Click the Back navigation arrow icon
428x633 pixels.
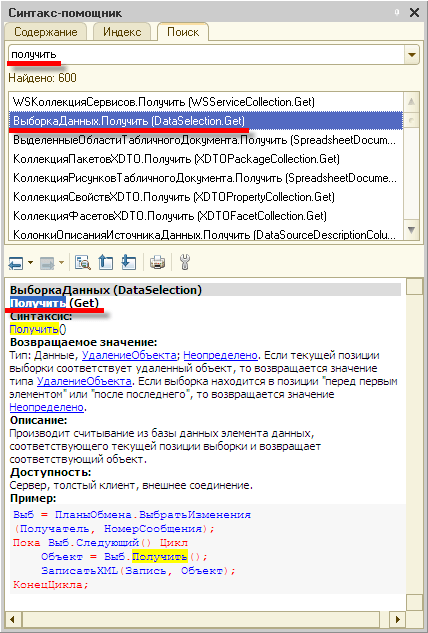coord(16,263)
